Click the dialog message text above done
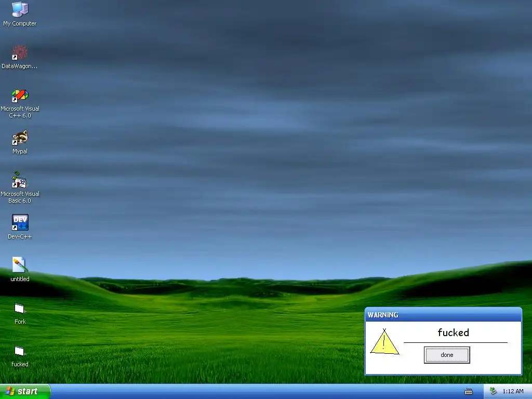Image resolution: width=532 pixels, height=399 pixels. [453, 332]
